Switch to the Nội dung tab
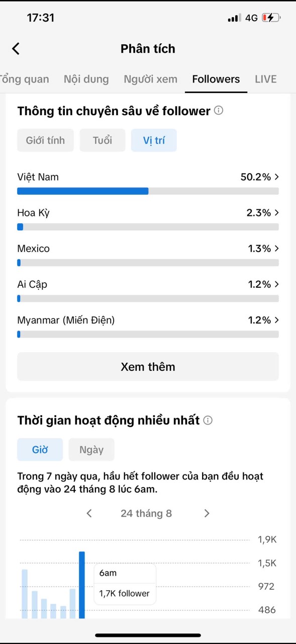Image resolution: width=296 pixels, height=644 pixels. (x=86, y=79)
